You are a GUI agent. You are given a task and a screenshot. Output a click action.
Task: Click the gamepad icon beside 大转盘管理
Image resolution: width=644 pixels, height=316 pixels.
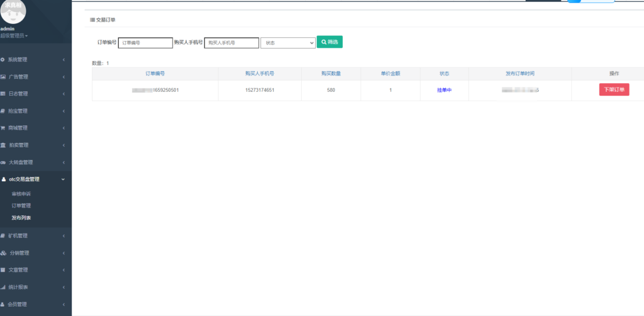click(3, 162)
